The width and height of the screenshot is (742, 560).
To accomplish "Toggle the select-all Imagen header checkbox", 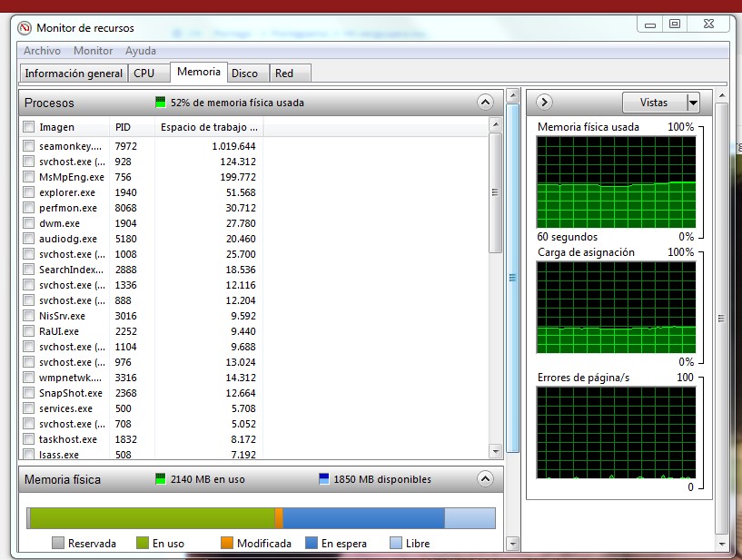I will (x=29, y=127).
